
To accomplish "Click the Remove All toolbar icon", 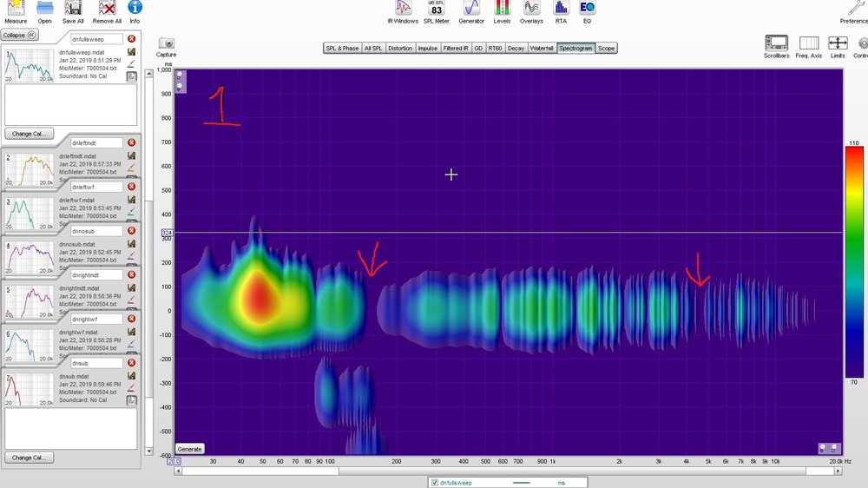I will (107, 11).
